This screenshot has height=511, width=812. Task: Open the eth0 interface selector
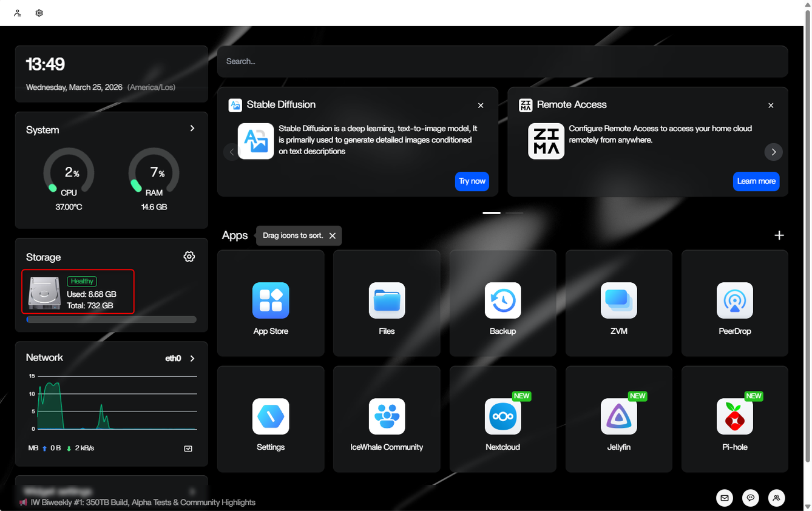[x=174, y=359]
